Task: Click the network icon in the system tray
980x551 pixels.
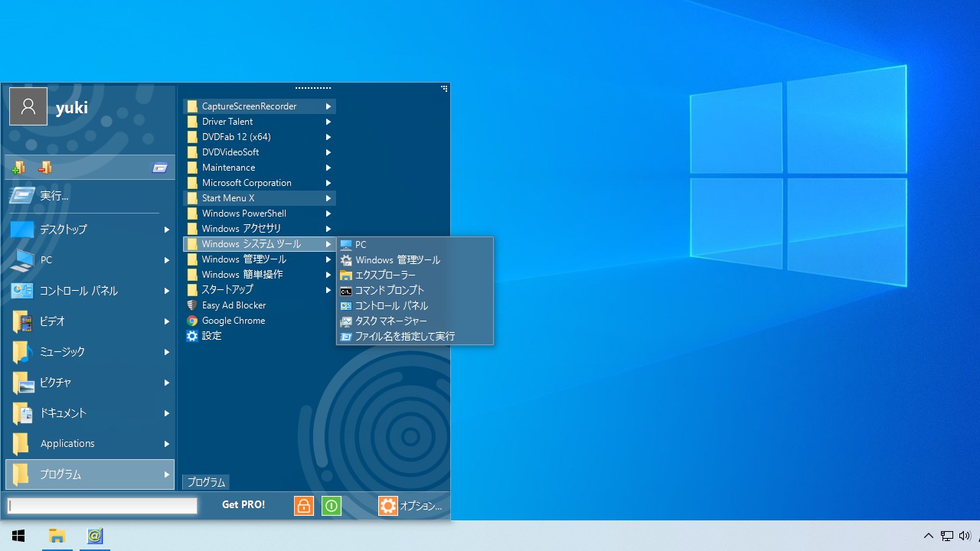Action: (x=947, y=536)
